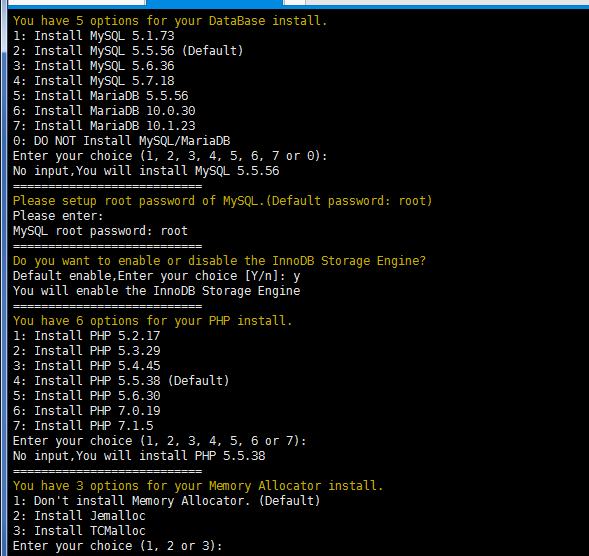Click the InnoDB Storage Engine question line
Image resolution: width=589 pixels, height=556 pixels.
(x=219, y=261)
